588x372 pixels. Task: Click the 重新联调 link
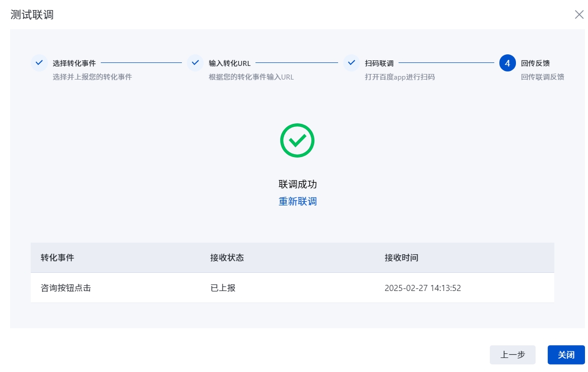click(x=297, y=201)
